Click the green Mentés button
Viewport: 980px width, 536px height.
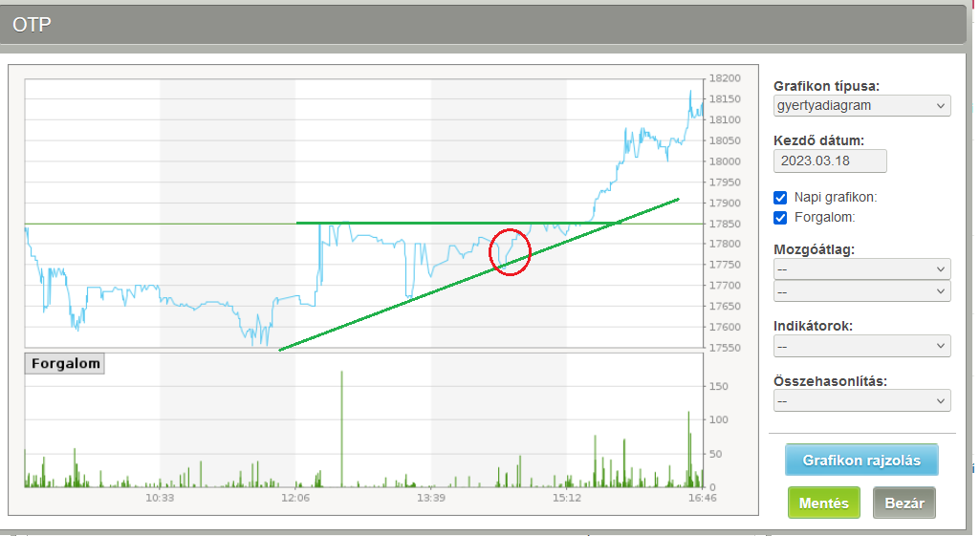[x=823, y=504]
